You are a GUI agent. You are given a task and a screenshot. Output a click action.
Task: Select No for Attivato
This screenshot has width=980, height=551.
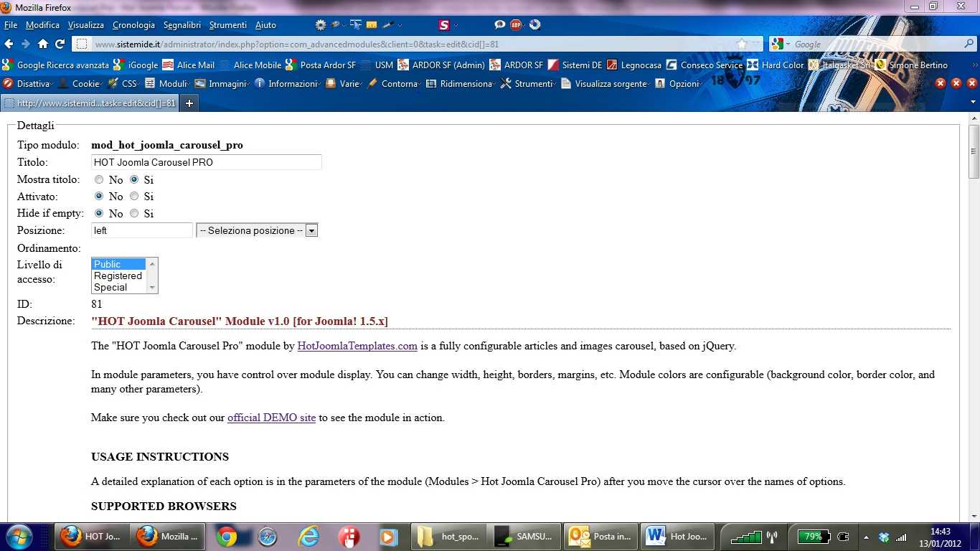click(x=99, y=196)
